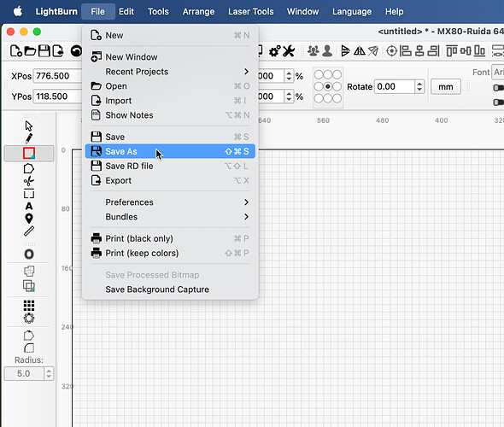Screen dimensions: 504x427
Task: Click the Rotate value input field
Action: click(x=395, y=86)
